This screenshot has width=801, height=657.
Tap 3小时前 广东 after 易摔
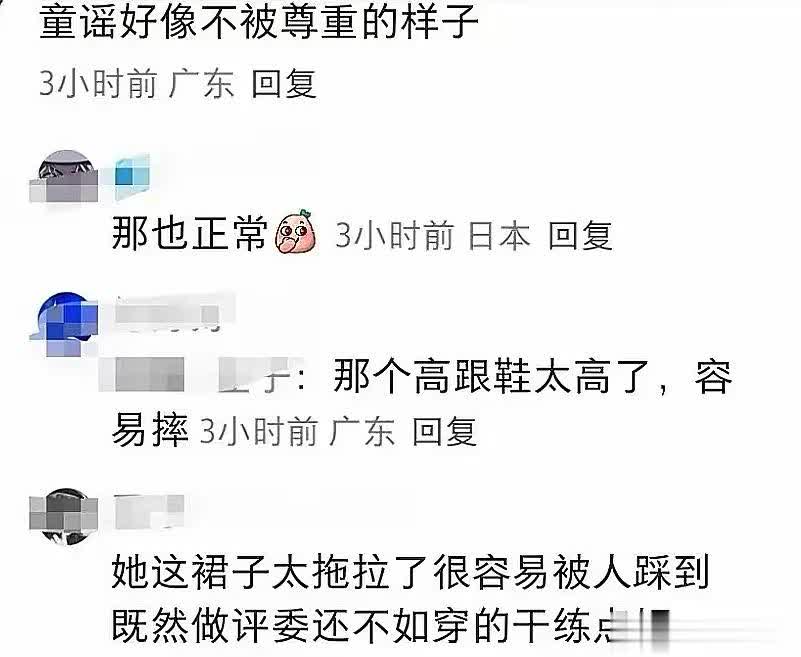tap(297, 432)
